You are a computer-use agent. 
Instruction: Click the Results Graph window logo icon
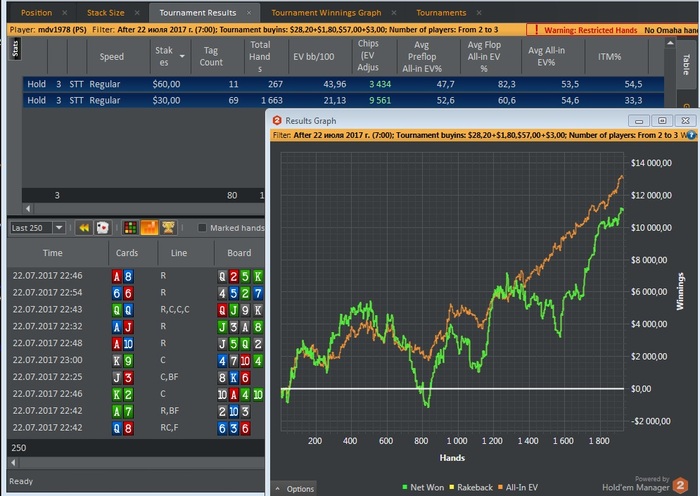(x=277, y=121)
